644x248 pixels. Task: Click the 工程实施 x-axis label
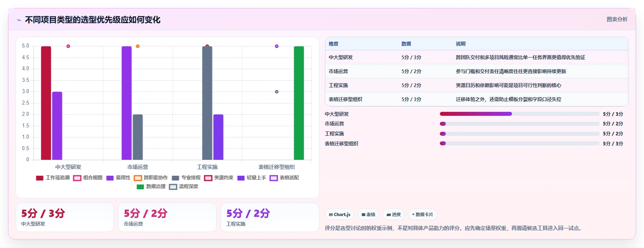[x=207, y=167]
